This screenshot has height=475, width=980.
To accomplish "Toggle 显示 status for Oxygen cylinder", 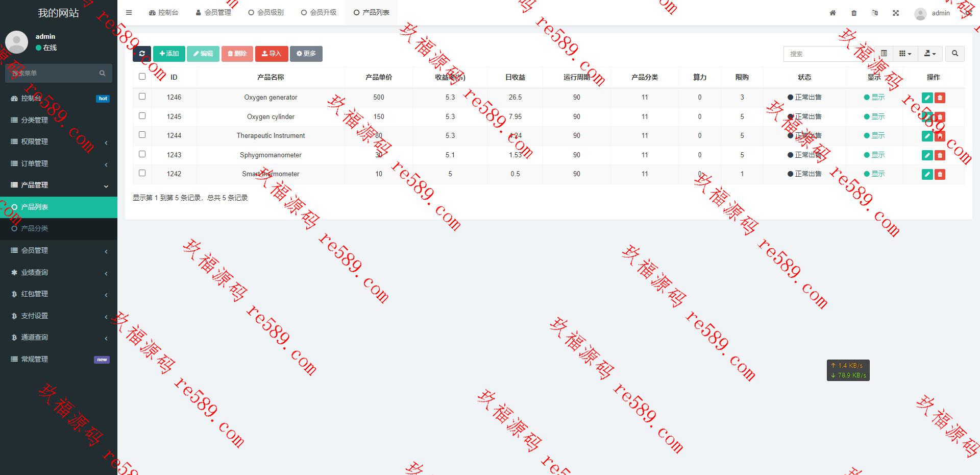I will 874,116.
